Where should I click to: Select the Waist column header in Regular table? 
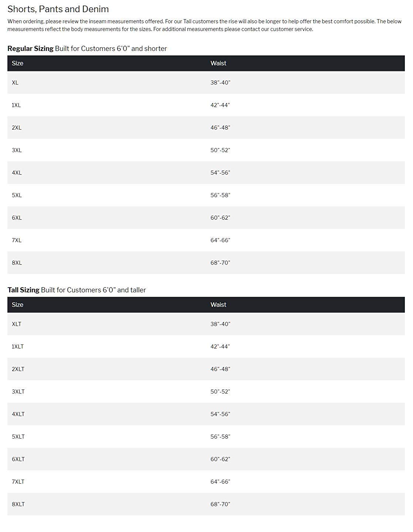[x=218, y=63]
